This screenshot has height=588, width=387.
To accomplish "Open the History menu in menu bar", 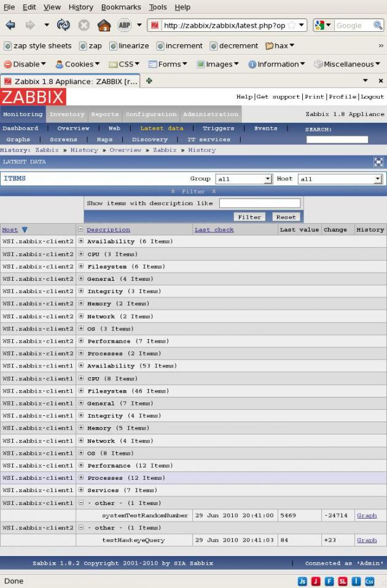I will point(80,7).
